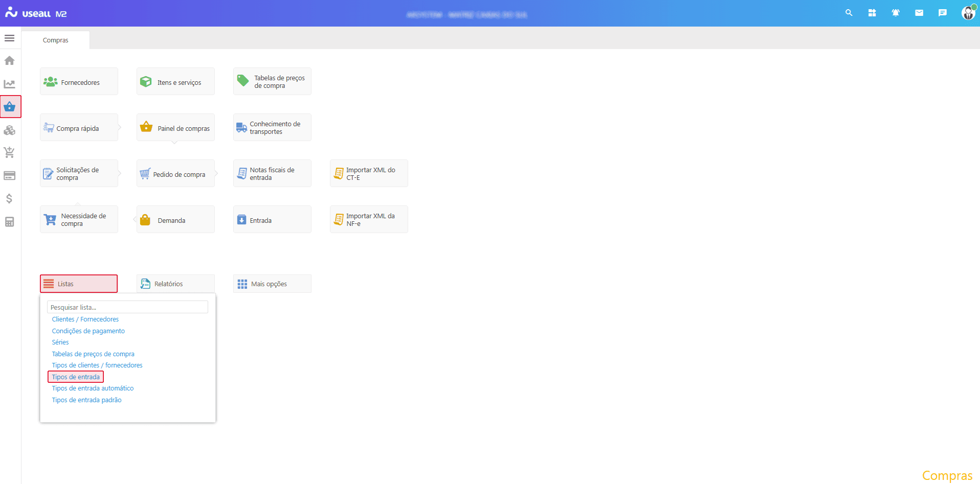
Task: Open Importar XML da NF-e
Action: pos(369,220)
